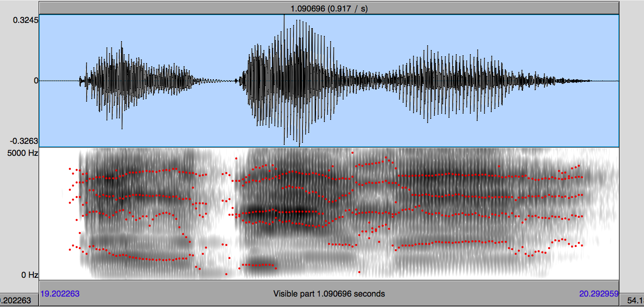Viewport: 644px width, 307px height.
Task: Click the silent gap between first two waveform bursts
Action: pos(219,81)
